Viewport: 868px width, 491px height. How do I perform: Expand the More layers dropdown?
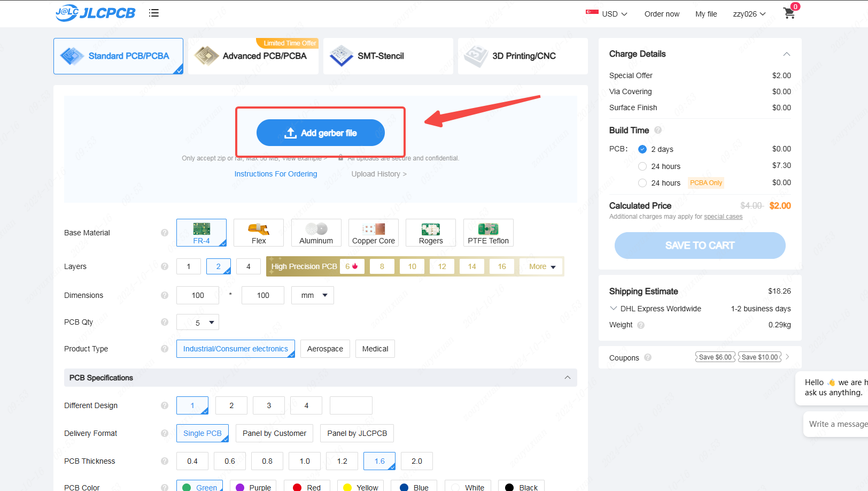(542, 266)
